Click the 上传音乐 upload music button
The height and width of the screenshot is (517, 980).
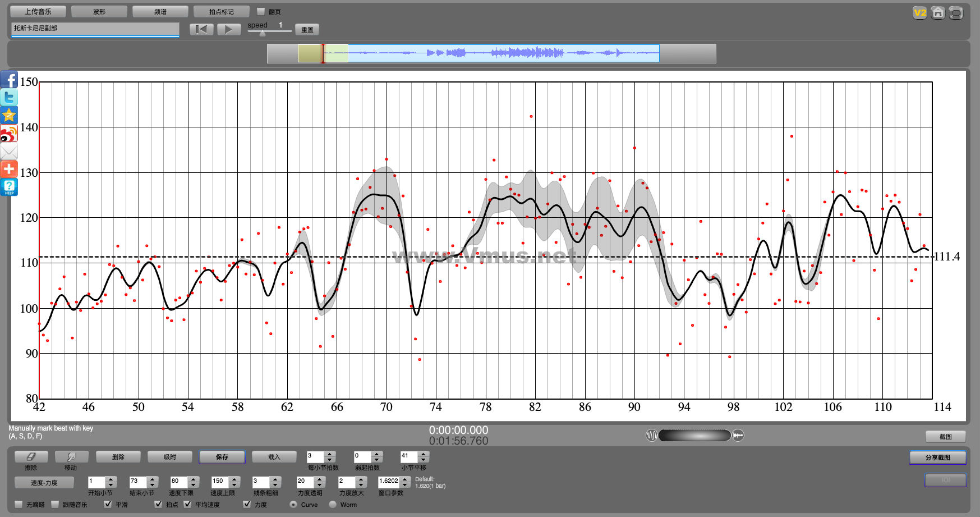click(38, 11)
